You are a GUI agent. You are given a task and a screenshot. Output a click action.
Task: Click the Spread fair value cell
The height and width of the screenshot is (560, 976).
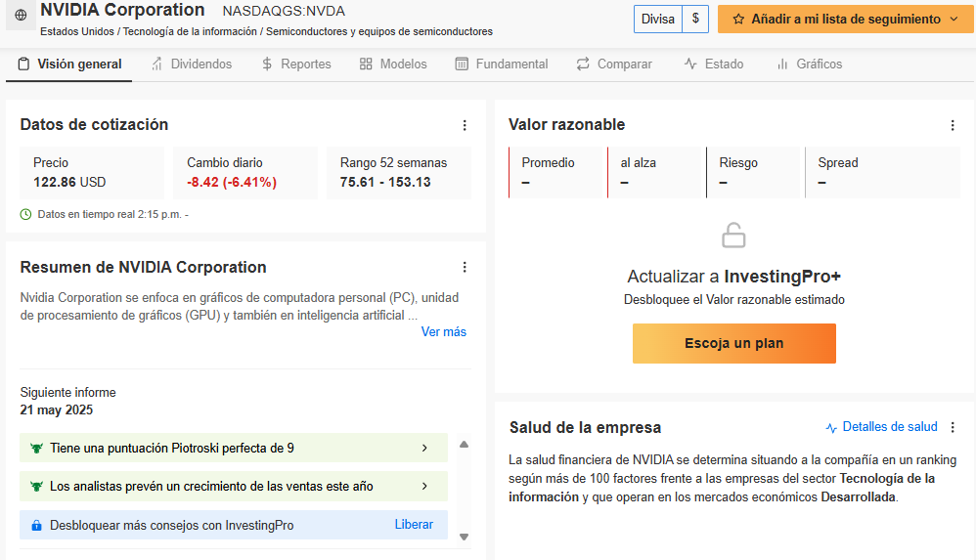[883, 172]
